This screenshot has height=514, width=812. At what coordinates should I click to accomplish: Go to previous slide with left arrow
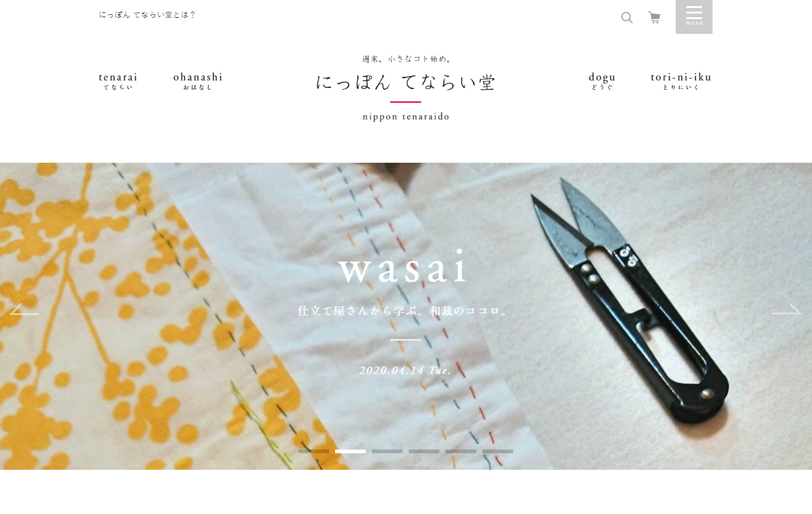[x=24, y=309]
